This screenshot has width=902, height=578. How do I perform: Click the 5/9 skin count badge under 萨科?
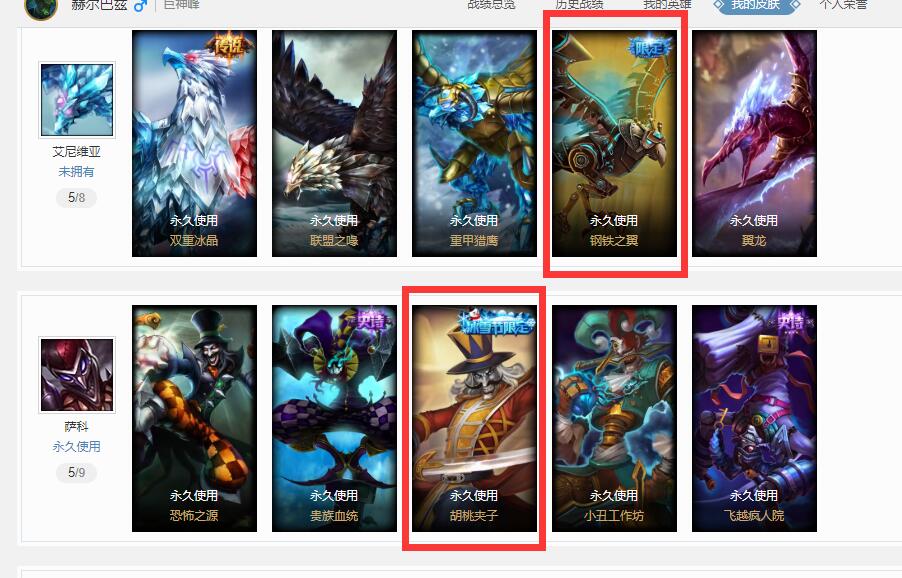point(77,472)
